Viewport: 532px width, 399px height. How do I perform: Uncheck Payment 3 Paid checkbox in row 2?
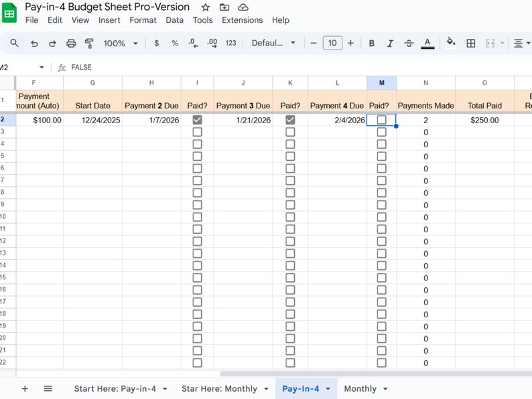(x=290, y=120)
